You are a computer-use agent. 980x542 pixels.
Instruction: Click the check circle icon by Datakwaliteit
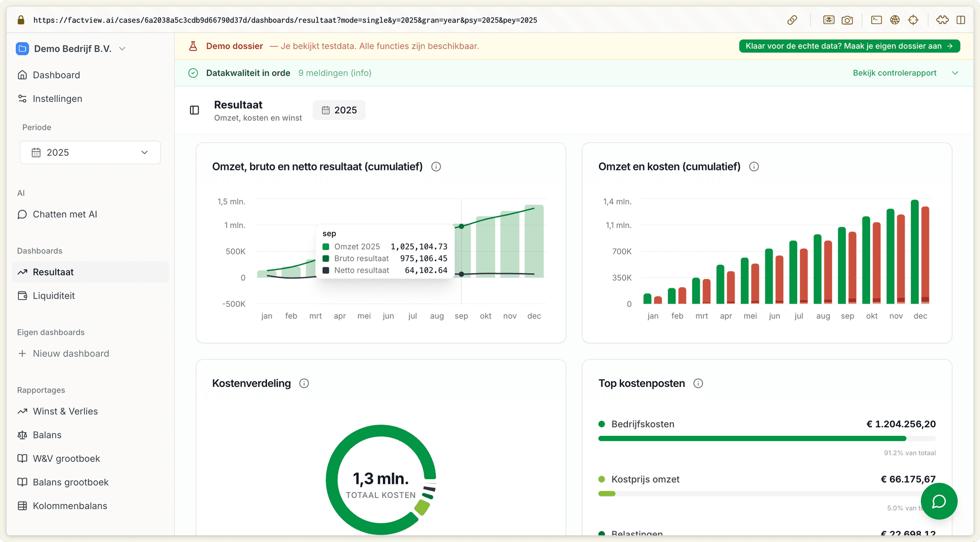point(193,73)
